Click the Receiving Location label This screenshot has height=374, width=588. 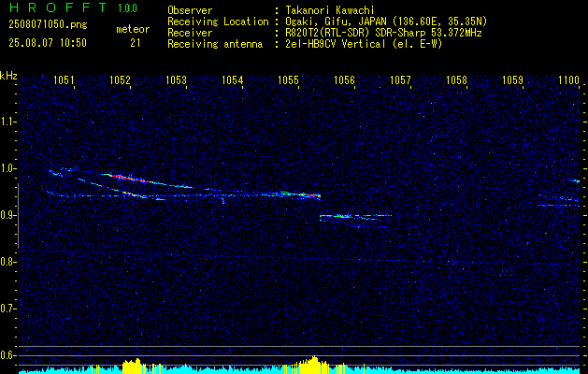218,22
